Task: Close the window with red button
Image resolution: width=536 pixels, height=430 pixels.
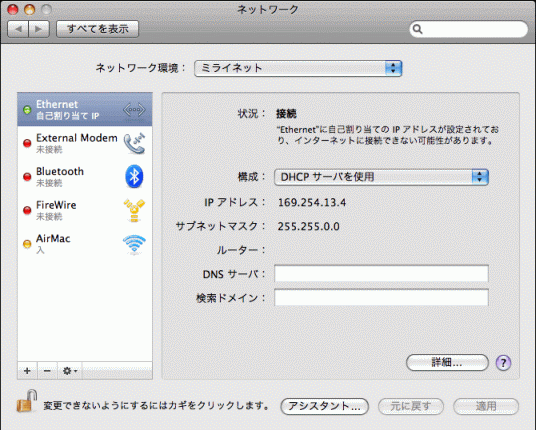Action: coord(13,9)
